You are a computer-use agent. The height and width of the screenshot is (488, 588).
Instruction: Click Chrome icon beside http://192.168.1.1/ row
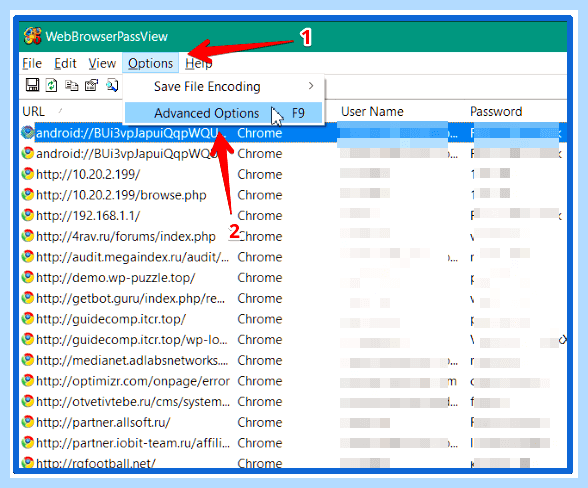pyautogui.click(x=28, y=215)
